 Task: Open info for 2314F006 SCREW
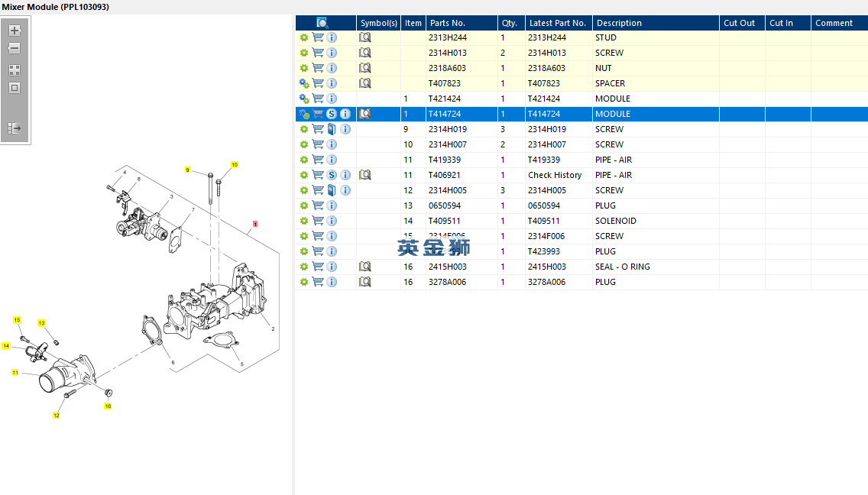click(x=332, y=236)
